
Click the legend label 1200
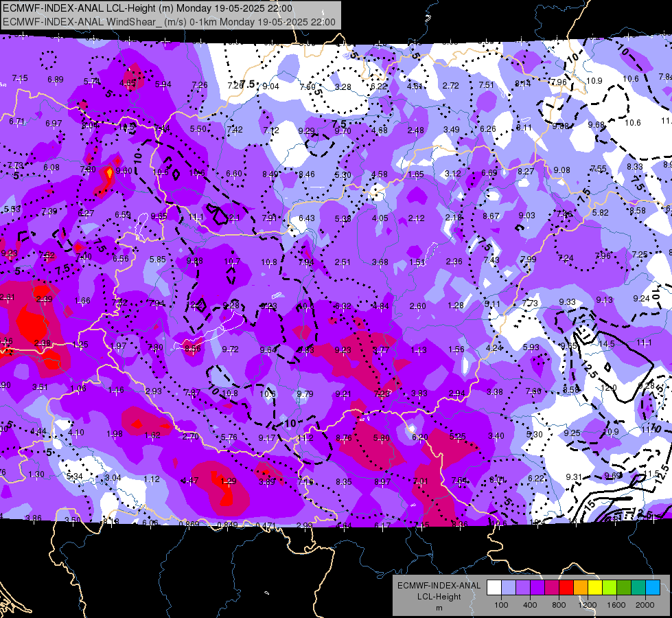point(588,605)
